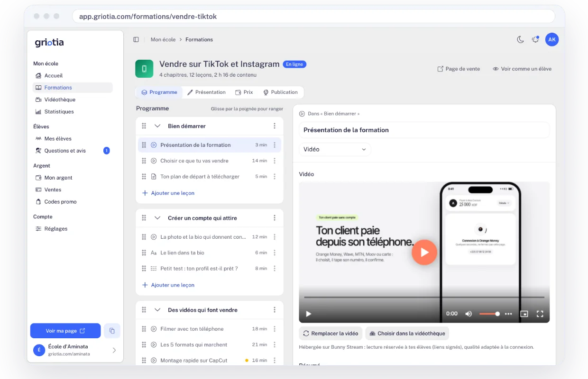Open Accueil in sidebar
The width and height of the screenshot is (588, 379).
point(73,76)
